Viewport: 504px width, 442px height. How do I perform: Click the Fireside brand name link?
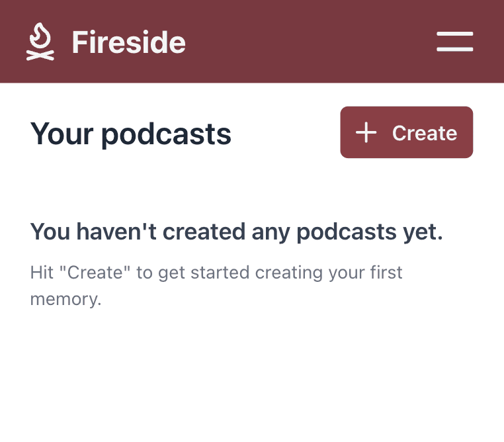tap(128, 42)
